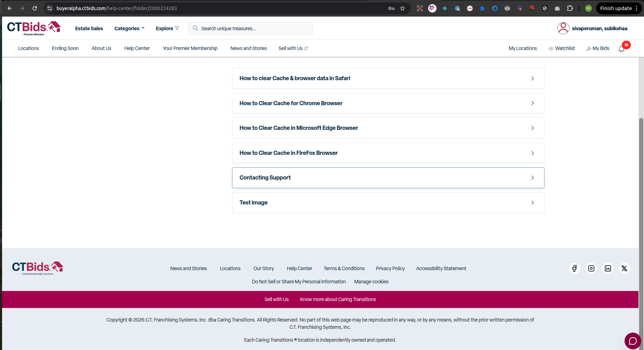Click the search magnifier icon
644x350 pixels.
[195, 28]
